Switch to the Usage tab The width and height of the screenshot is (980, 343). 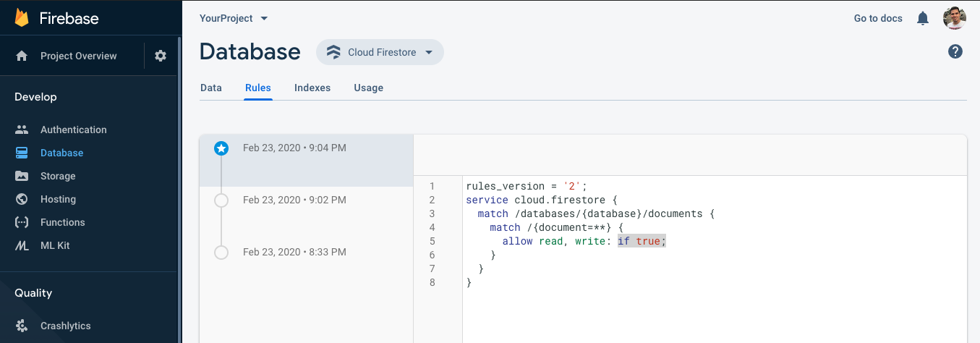368,88
